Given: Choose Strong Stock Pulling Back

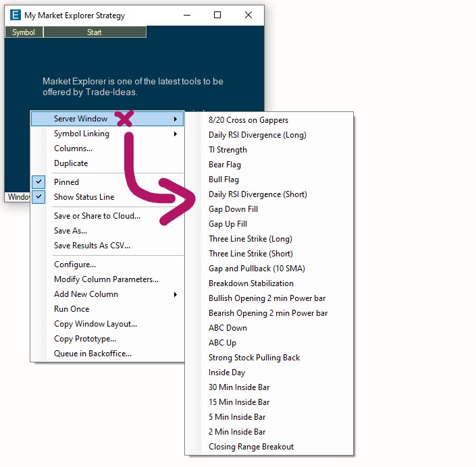Looking at the screenshot, I should (254, 358).
